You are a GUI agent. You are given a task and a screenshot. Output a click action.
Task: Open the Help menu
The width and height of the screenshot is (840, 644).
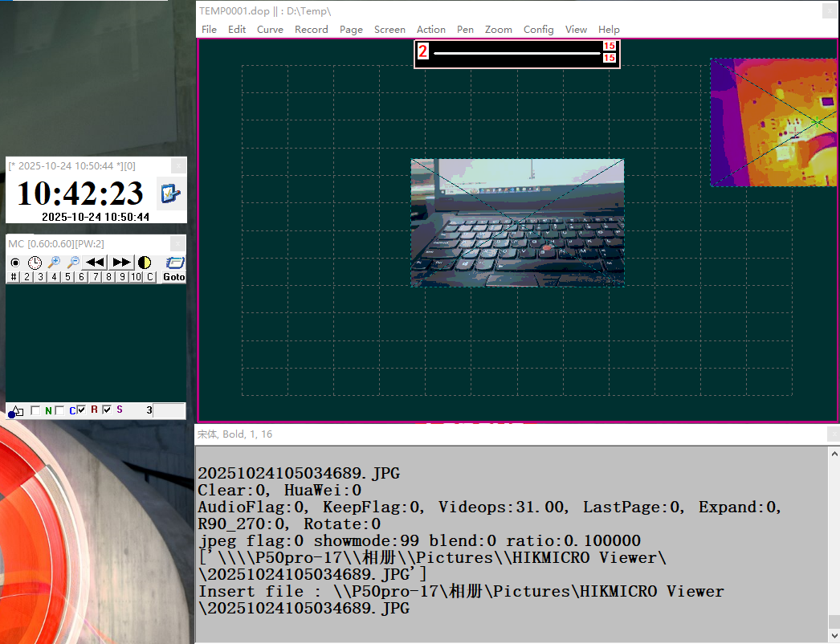coord(609,30)
